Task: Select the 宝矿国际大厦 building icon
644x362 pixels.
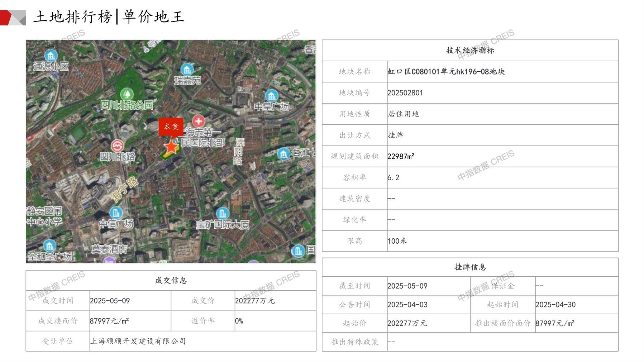Action: (x=222, y=214)
